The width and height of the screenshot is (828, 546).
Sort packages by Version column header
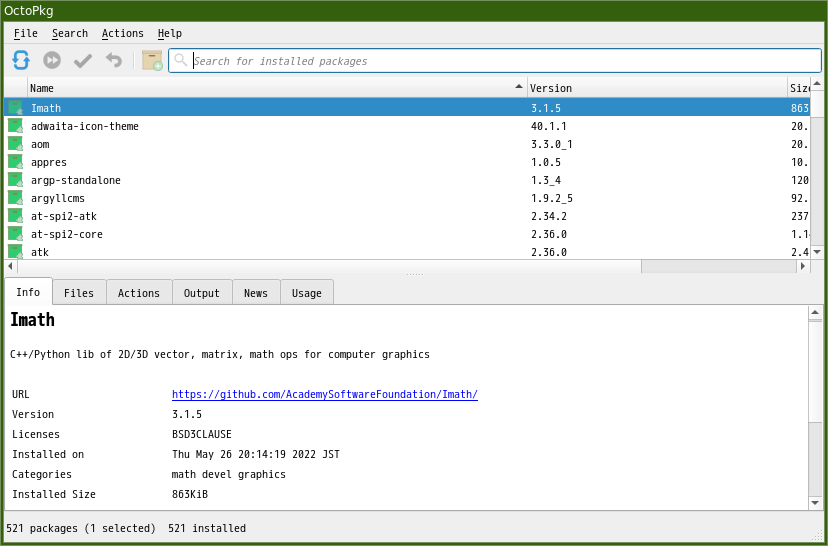(657, 88)
